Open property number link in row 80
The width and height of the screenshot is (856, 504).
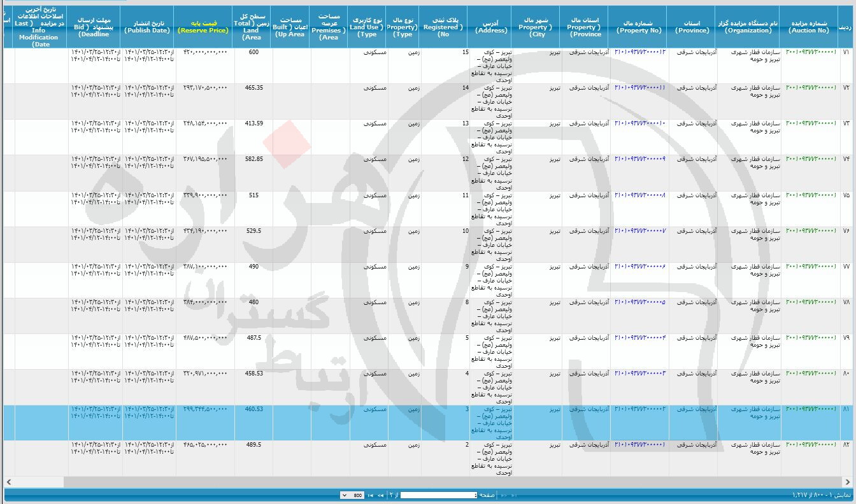point(639,373)
